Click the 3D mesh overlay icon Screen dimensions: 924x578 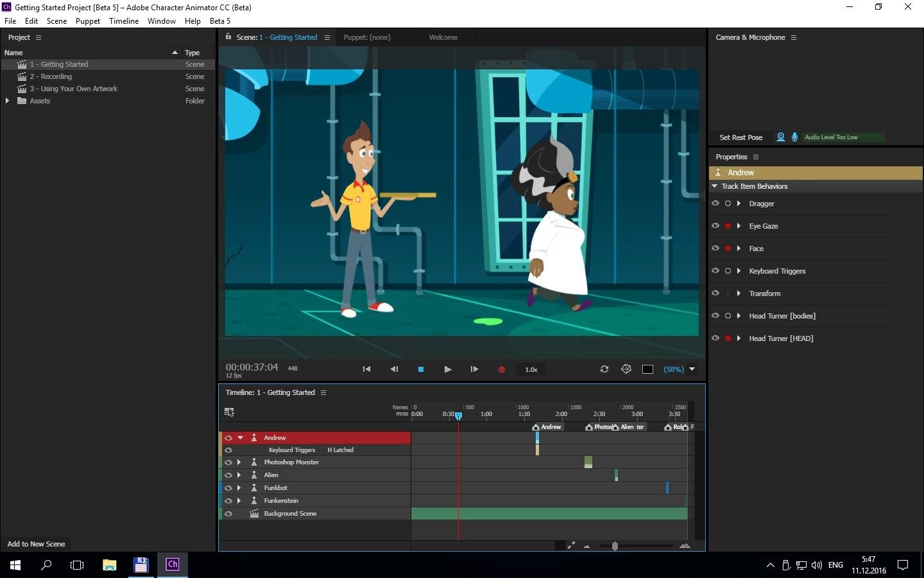click(x=626, y=369)
